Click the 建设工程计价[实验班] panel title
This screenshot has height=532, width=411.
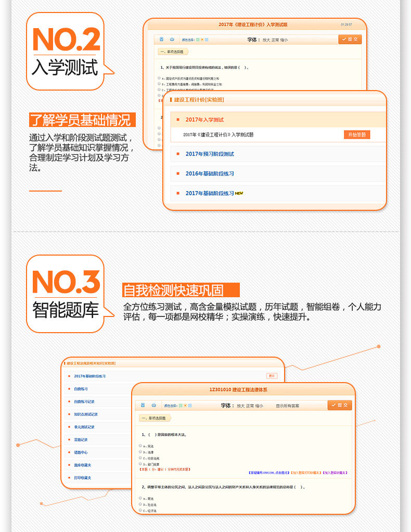(x=199, y=100)
